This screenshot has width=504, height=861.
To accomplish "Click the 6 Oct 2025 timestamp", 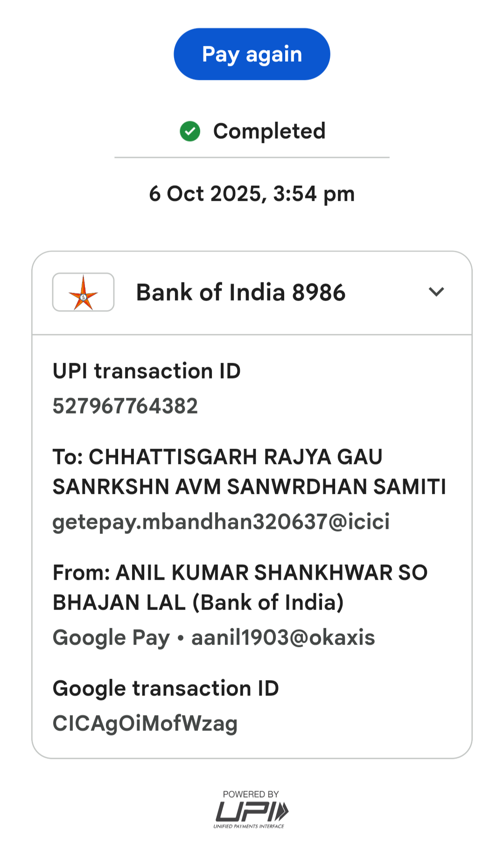I will coord(252,194).
